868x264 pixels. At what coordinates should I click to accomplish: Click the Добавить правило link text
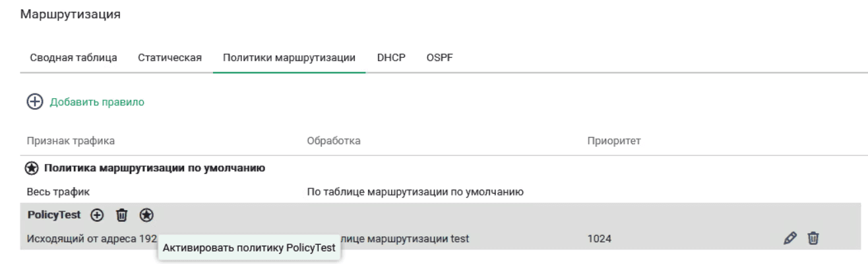(98, 102)
